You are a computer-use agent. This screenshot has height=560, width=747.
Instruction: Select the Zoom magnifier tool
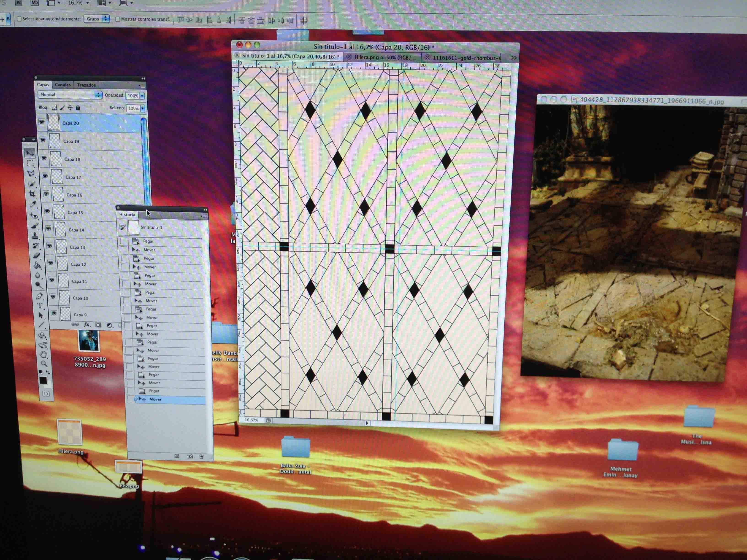click(x=44, y=363)
